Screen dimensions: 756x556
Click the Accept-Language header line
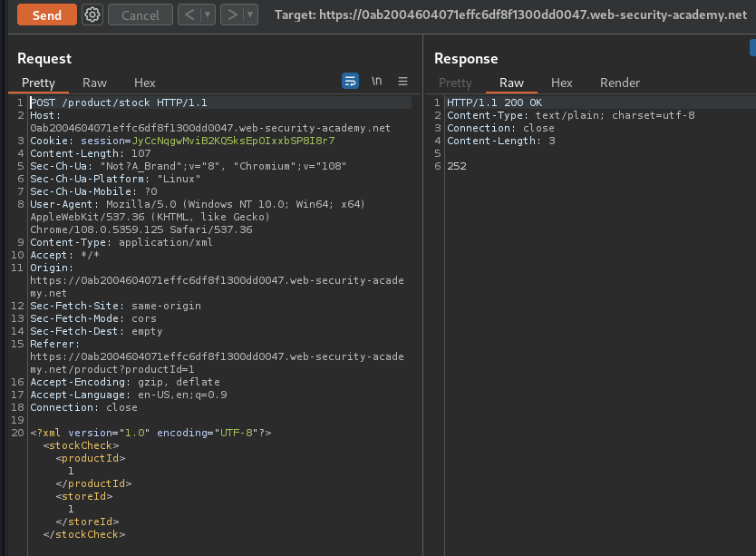coord(129,395)
